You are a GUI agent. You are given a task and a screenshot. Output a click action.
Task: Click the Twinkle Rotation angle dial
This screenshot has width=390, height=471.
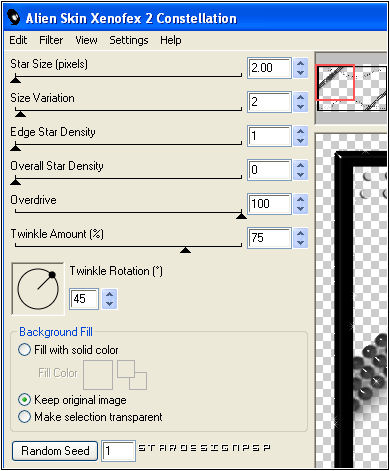click(x=38, y=289)
